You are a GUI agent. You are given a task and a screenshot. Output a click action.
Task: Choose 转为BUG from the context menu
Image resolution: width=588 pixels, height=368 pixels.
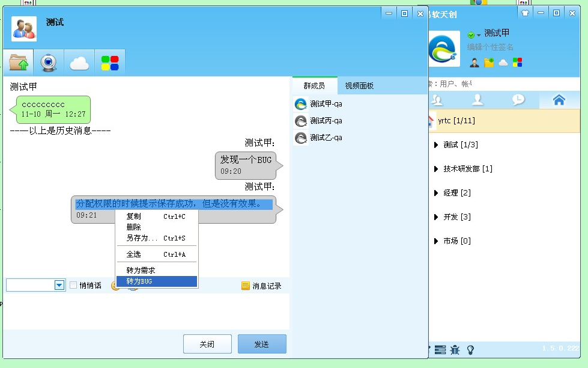(x=157, y=281)
